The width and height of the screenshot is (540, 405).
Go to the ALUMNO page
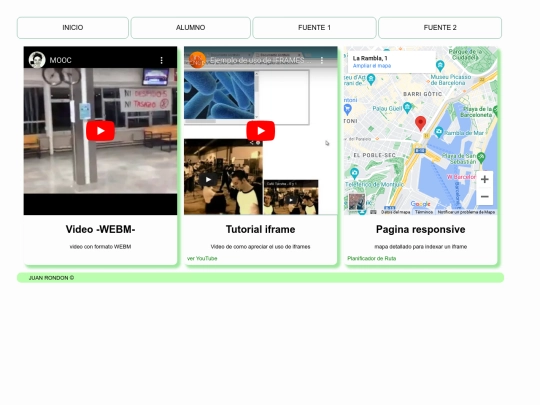190,28
